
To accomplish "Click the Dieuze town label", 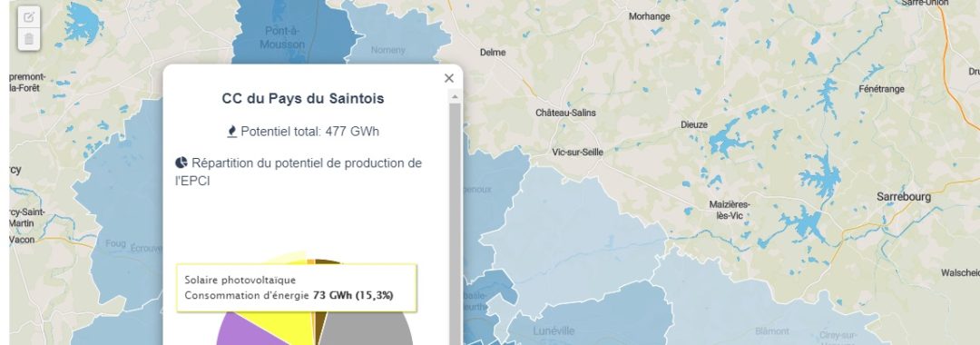I will (x=694, y=124).
